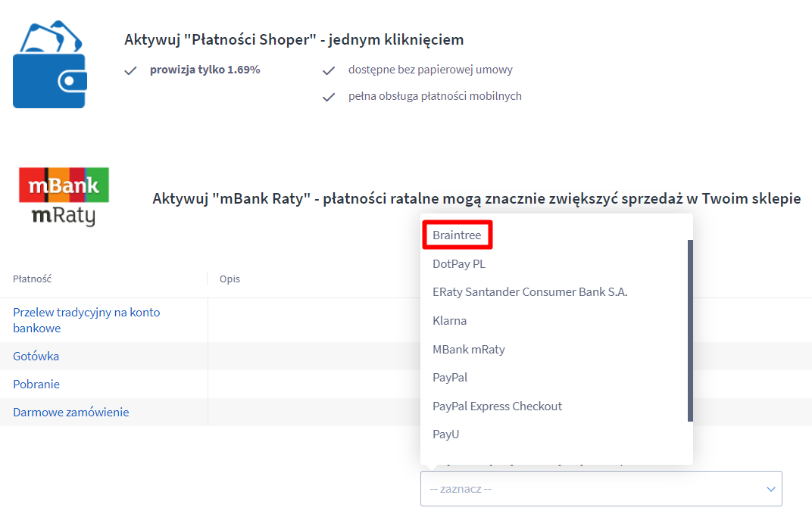The width and height of the screenshot is (812, 517).
Task: Select PayPal from the list
Action: click(x=450, y=378)
